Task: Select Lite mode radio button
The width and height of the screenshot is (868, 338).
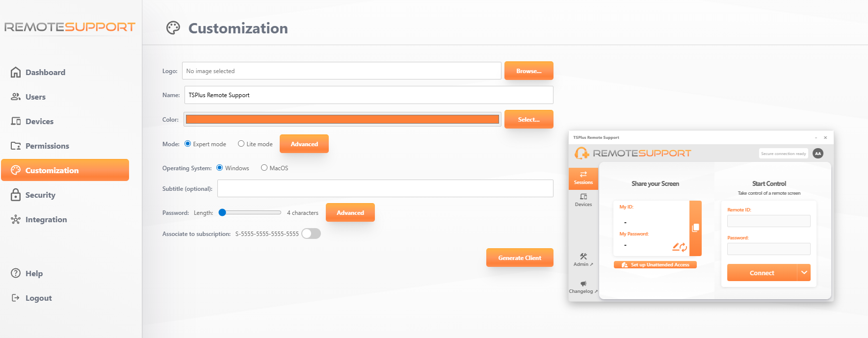Action: pyautogui.click(x=241, y=144)
